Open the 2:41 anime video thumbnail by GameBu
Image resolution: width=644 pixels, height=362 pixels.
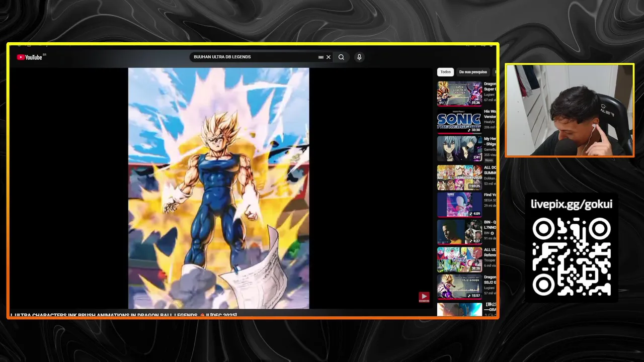pos(459,149)
